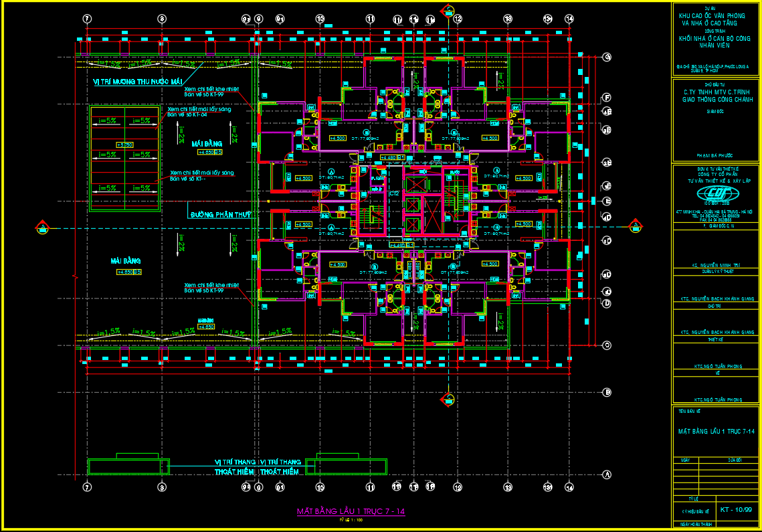The height and width of the screenshot is (532, 762).
Task: Click the section marker below the plan near axis B
Action: (448, 400)
